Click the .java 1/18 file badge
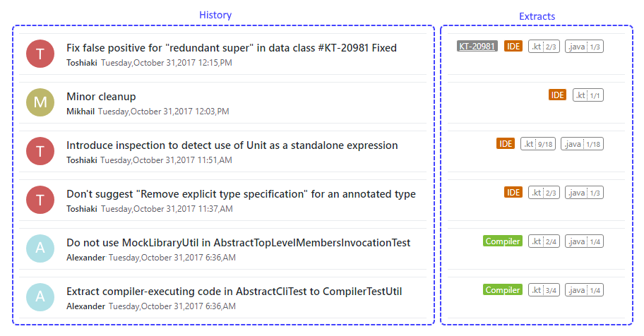Image resolution: width=644 pixels, height=336 pixels. pyautogui.click(x=582, y=144)
